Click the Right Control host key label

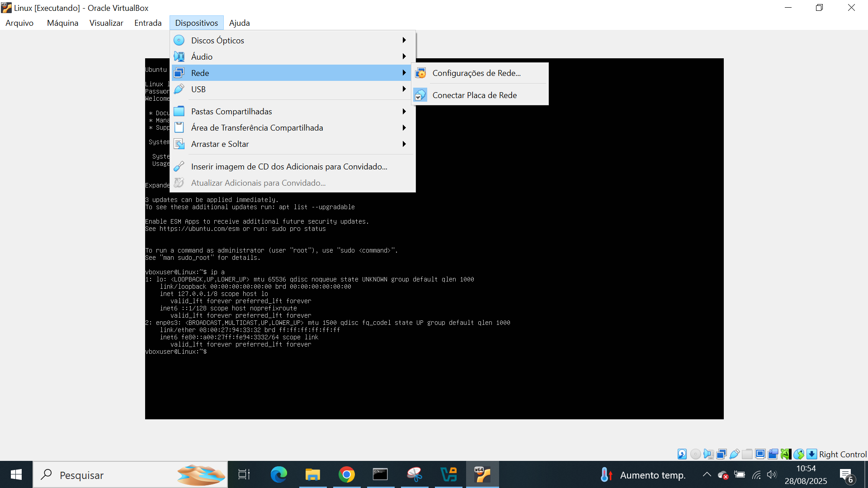pos(843,455)
